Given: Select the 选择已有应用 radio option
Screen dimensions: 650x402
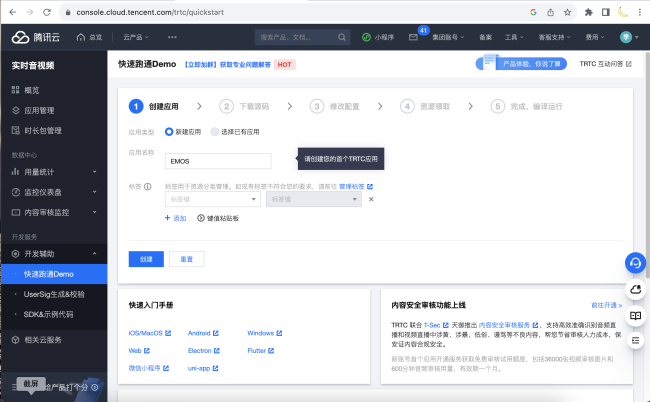Looking at the screenshot, I should (x=214, y=132).
